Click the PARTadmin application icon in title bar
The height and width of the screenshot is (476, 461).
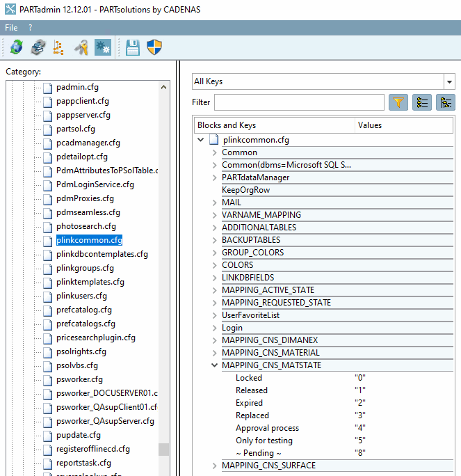pyautogui.click(x=10, y=9)
